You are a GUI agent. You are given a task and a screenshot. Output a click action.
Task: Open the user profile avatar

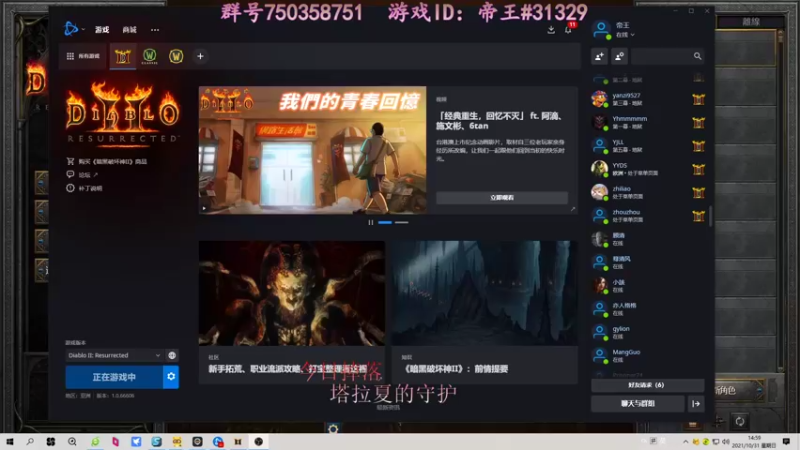click(x=602, y=29)
